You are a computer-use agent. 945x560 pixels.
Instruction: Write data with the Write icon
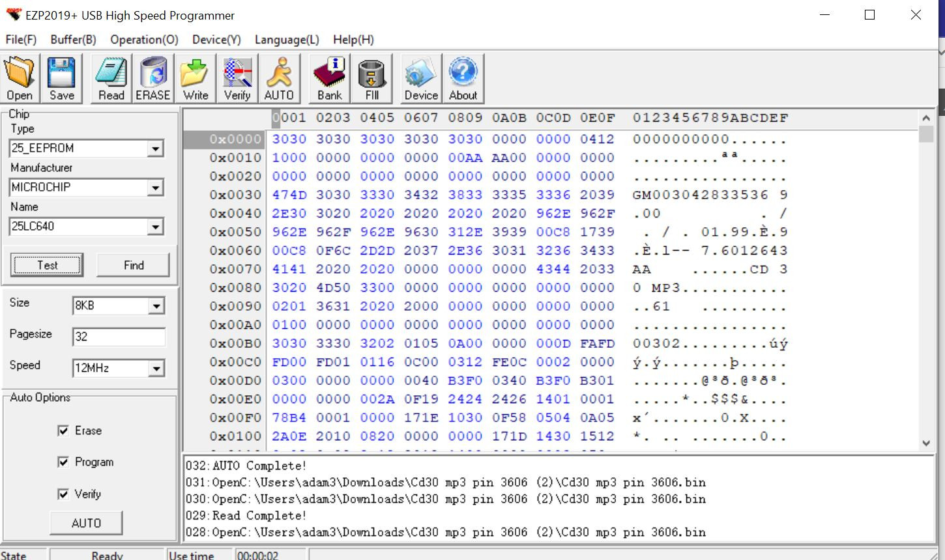pos(195,78)
